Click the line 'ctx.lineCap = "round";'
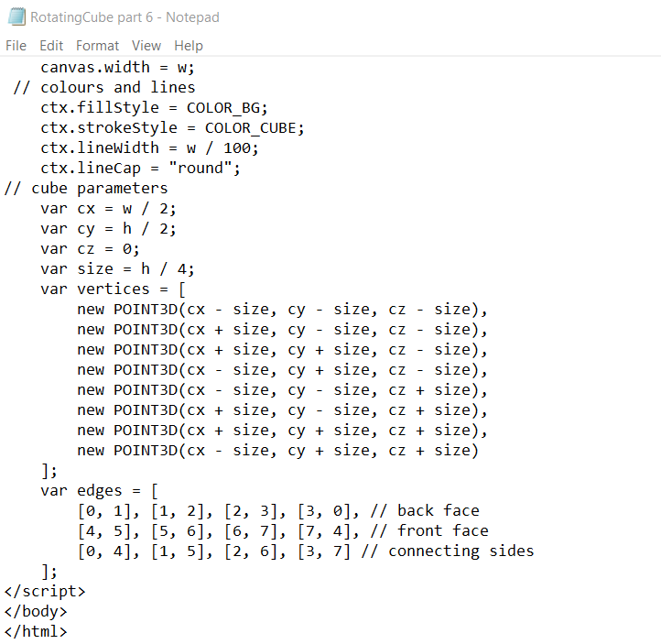The height and width of the screenshot is (644, 661). point(140,169)
